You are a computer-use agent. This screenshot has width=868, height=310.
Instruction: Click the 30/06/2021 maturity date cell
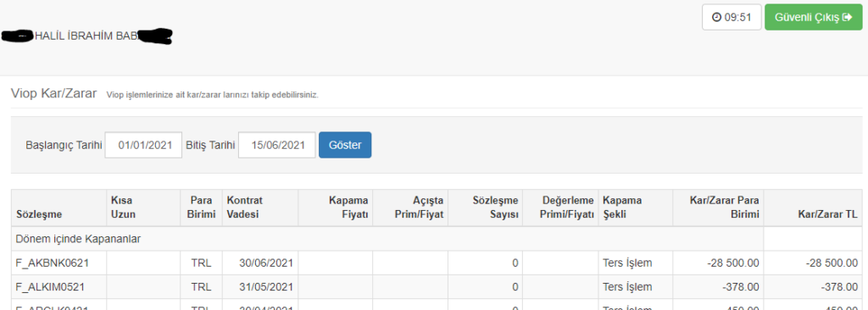tap(259, 263)
